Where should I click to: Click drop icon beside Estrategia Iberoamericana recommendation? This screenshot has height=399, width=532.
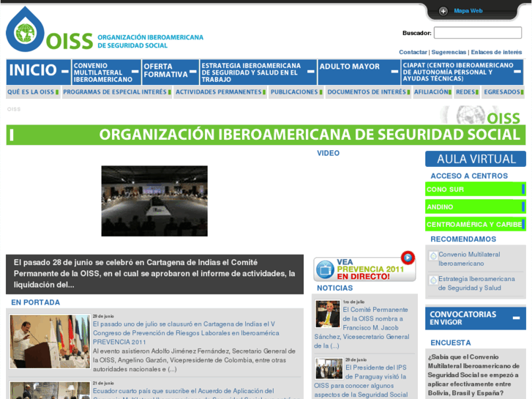click(433, 280)
